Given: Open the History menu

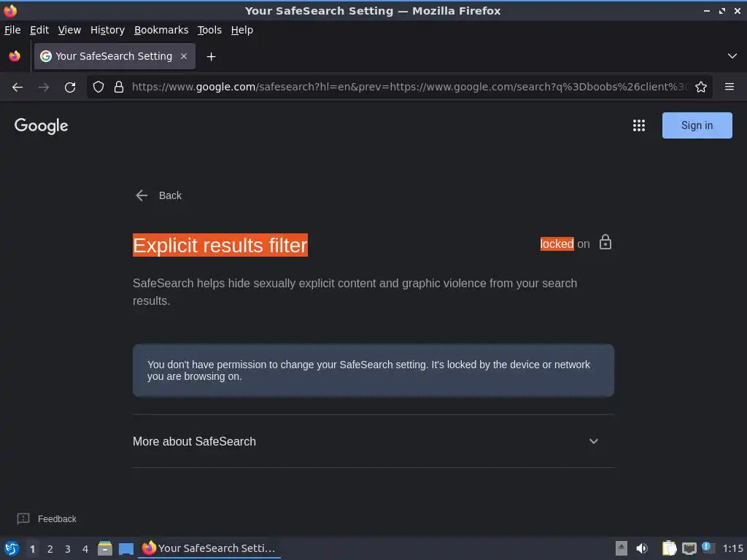Looking at the screenshot, I should point(108,30).
